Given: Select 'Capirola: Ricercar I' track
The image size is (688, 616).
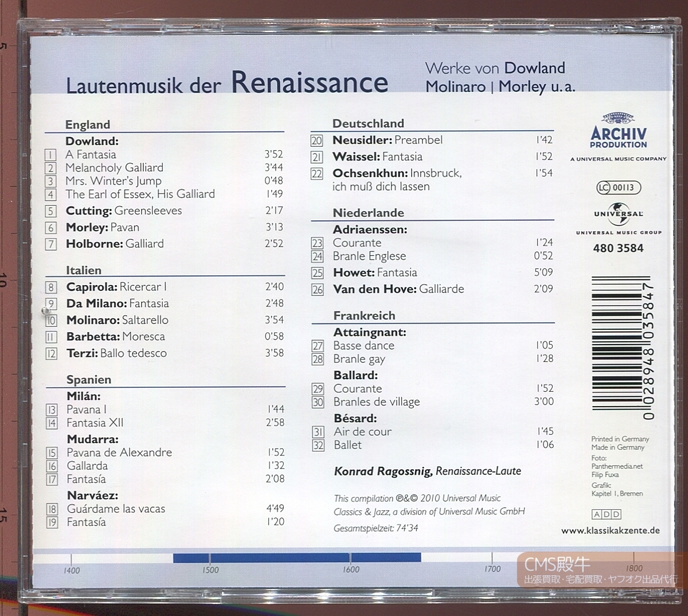Looking at the screenshot, I should click(x=116, y=287).
